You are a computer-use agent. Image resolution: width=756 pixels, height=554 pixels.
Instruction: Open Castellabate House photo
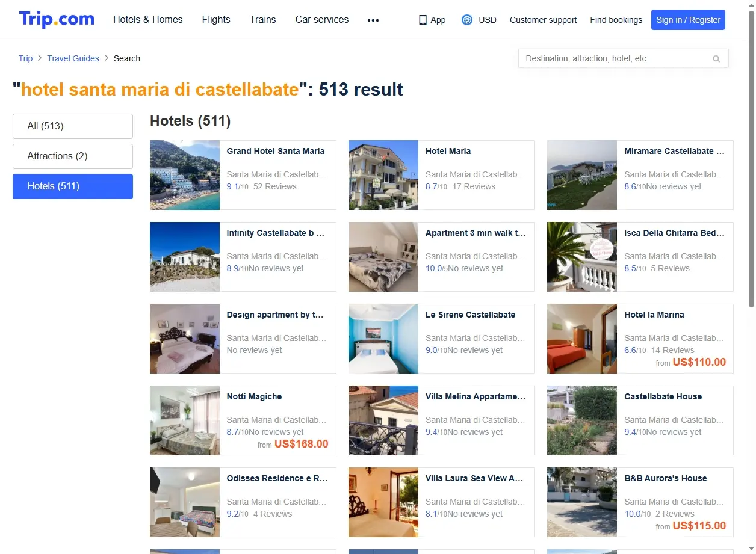582,420
